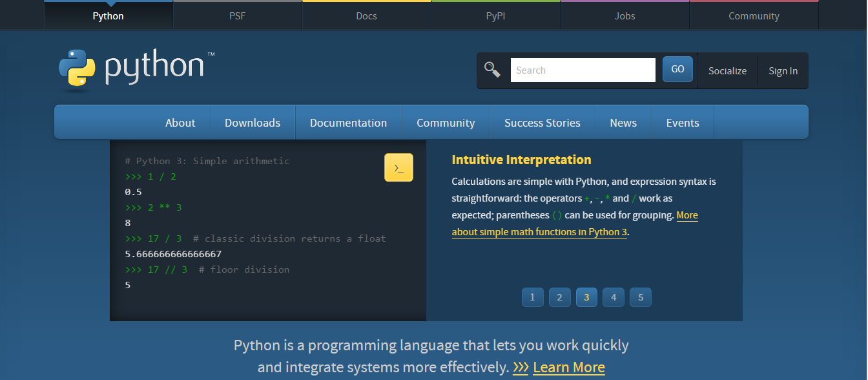Click the comment "# Python 3: Simple arithmetic"
868x380 pixels.
point(207,161)
